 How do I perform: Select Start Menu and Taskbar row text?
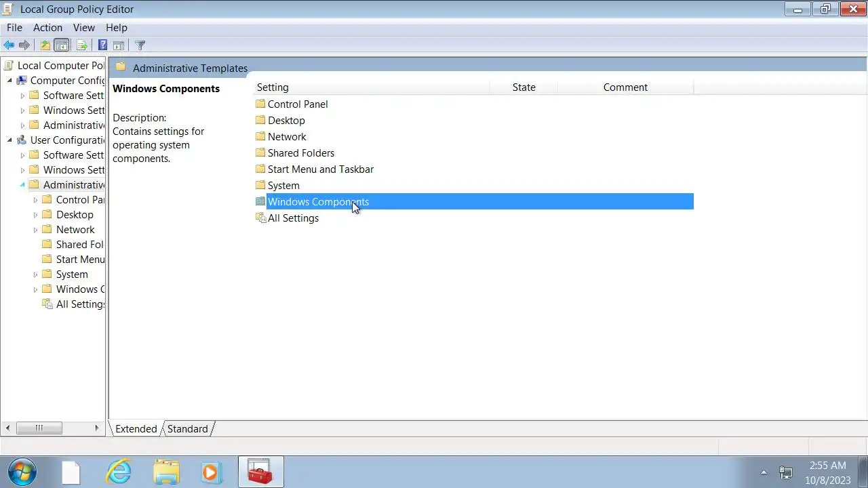321,169
